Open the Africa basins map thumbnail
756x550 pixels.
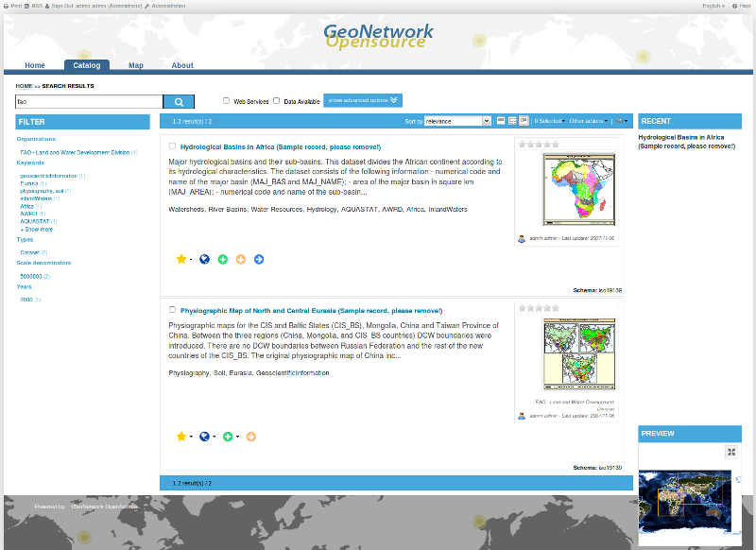(579, 189)
